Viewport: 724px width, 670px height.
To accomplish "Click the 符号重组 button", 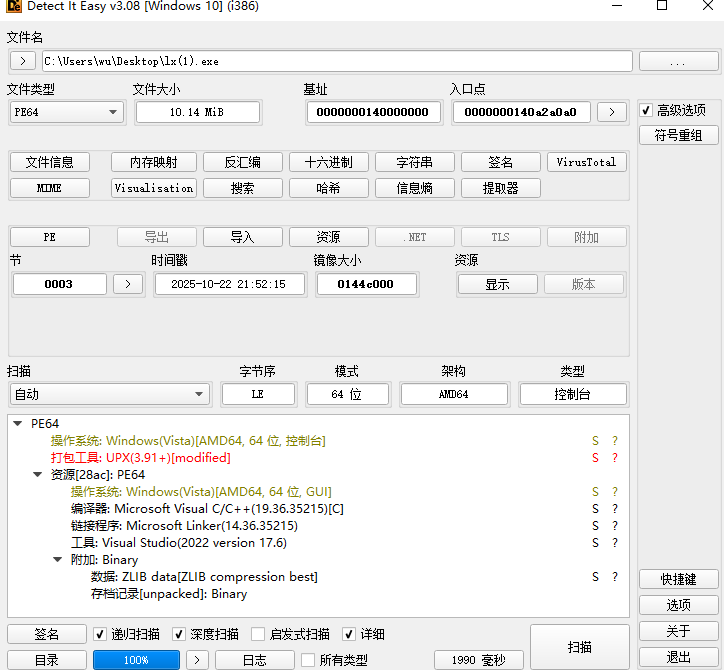I will coord(678,135).
